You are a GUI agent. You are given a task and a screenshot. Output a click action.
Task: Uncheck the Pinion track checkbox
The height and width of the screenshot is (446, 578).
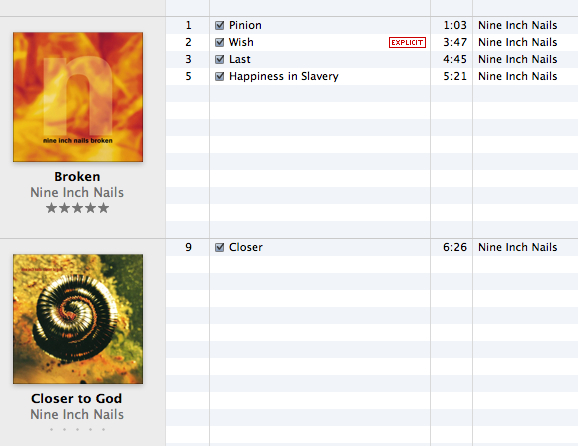click(219, 25)
